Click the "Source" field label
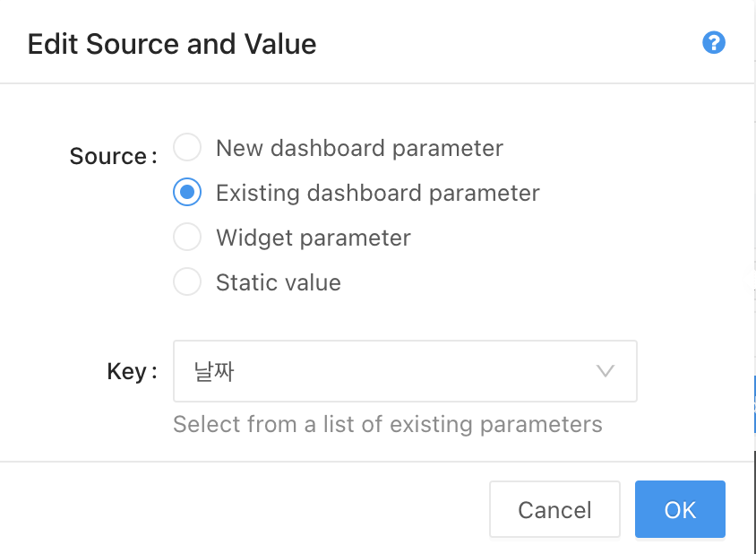The image size is (756, 554). pyautogui.click(x=108, y=156)
